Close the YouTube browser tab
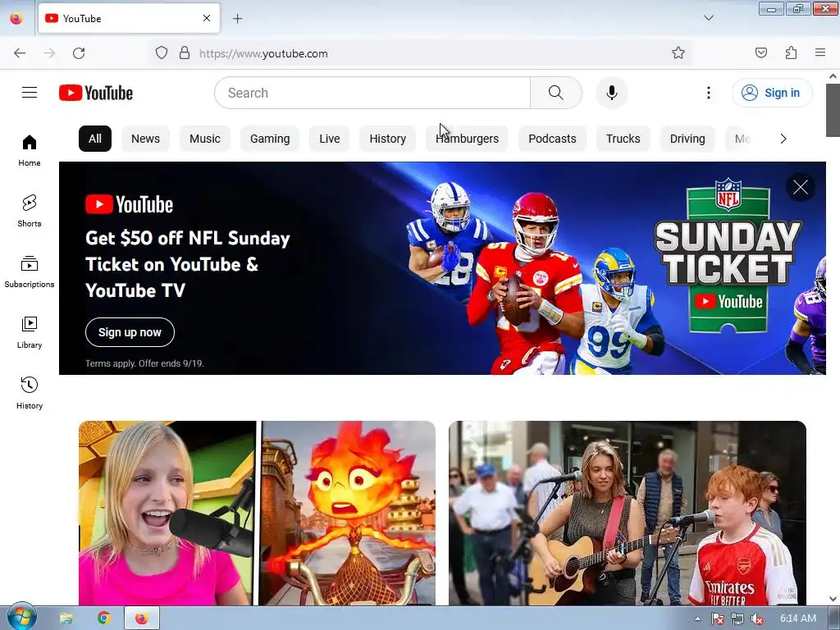The image size is (840, 630). pyautogui.click(x=207, y=18)
